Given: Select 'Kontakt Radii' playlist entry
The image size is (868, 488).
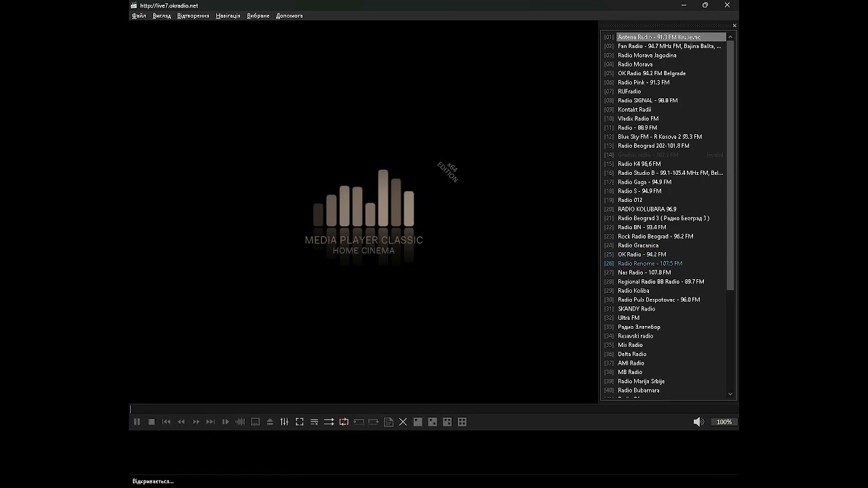Looking at the screenshot, I should pyautogui.click(x=664, y=109).
